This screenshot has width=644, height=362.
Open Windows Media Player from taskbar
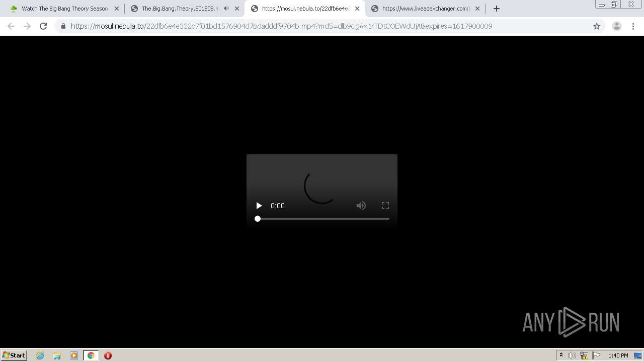[74, 355]
